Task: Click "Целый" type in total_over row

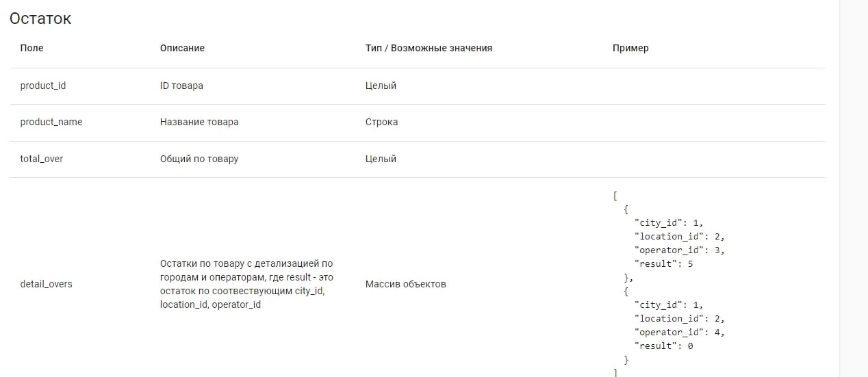Action: (x=381, y=159)
